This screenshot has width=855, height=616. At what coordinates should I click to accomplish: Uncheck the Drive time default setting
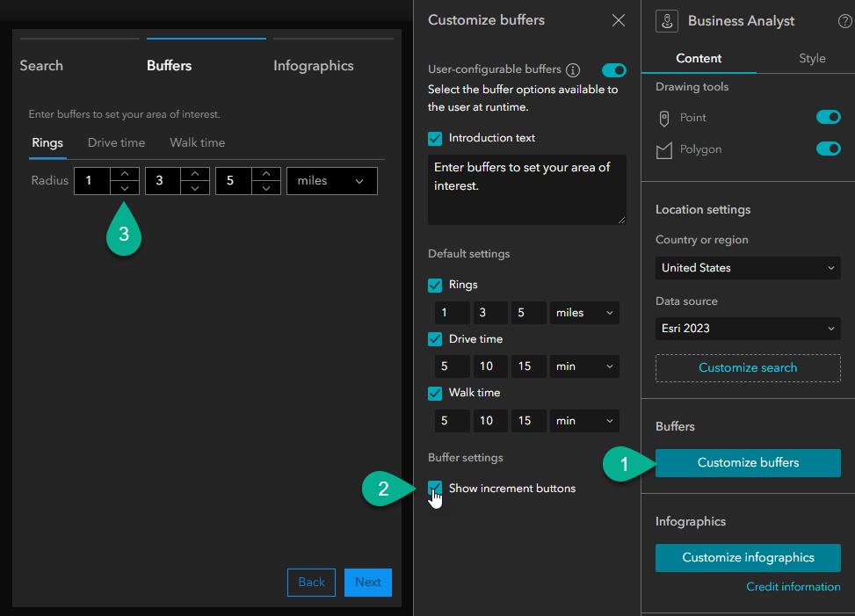(434, 338)
